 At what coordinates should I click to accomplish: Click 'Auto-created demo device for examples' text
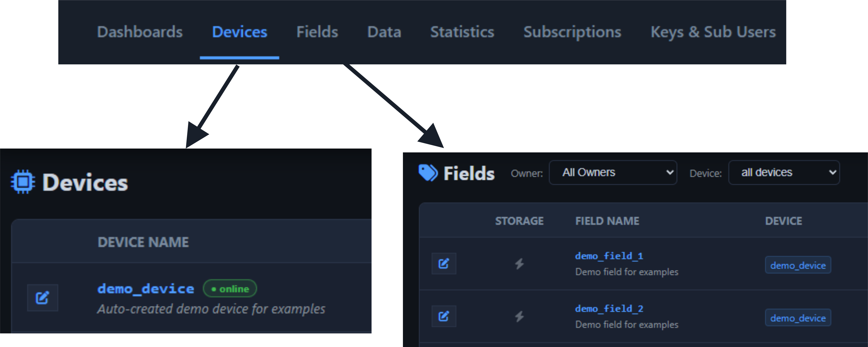click(211, 309)
